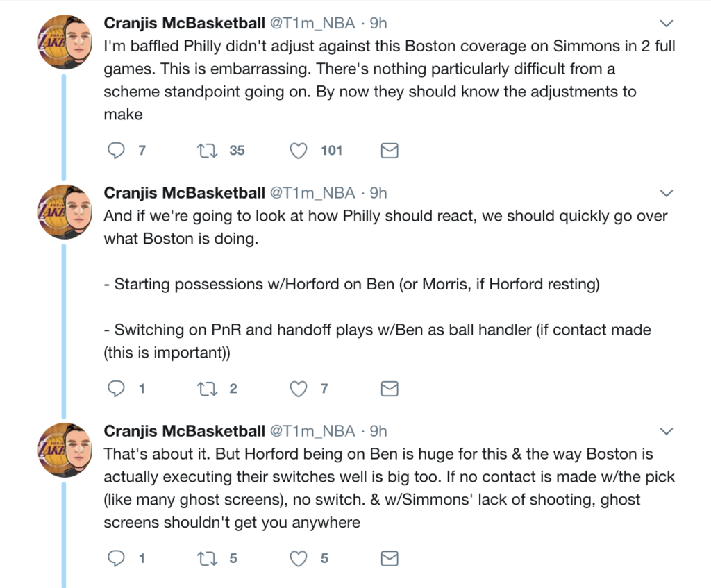Open the first tweet's chevron options menu
The width and height of the screenshot is (711, 588).
point(666,24)
